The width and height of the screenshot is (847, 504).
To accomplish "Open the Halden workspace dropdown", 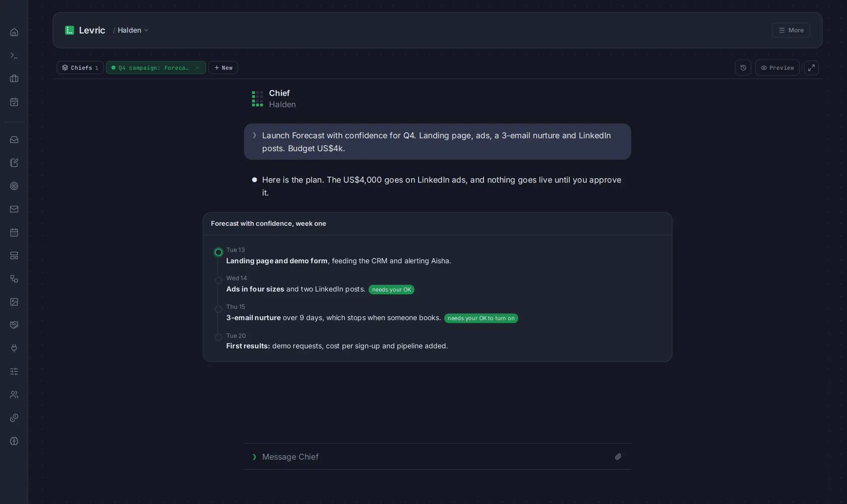I will (x=133, y=30).
